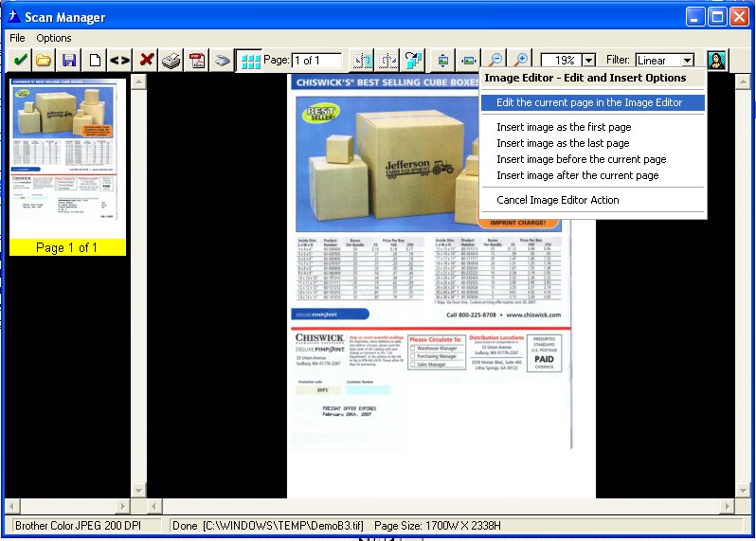Click thumbnail panel scroll up arrow
Viewport: 756px width, 541px height.
[x=138, y=81]
